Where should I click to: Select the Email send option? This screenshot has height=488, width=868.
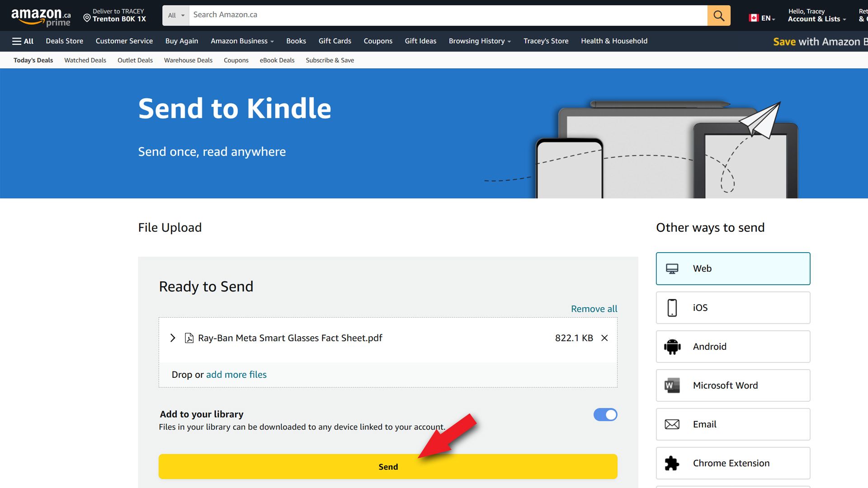pos(733,424)
